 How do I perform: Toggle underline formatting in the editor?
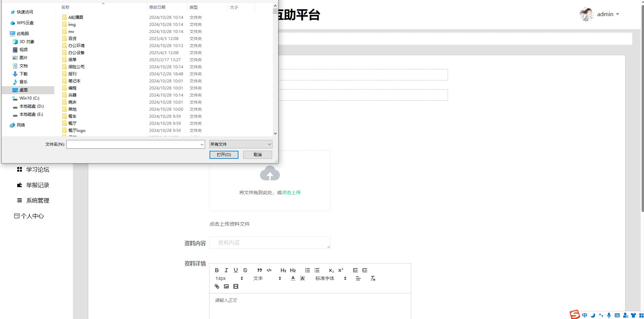(236, 270)
